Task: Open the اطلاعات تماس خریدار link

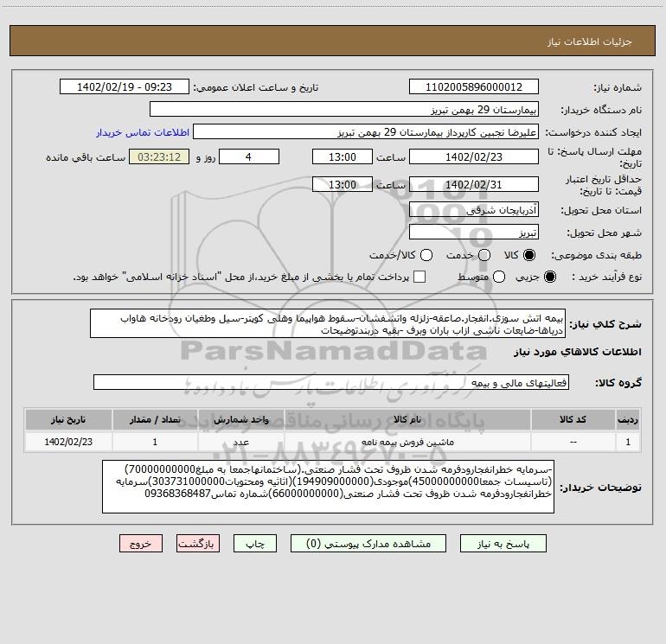Action: pos(143,132)
